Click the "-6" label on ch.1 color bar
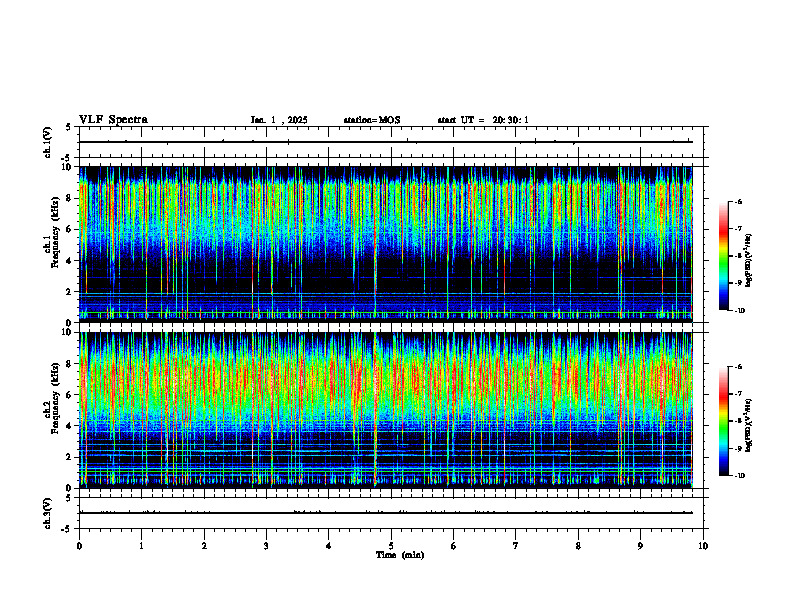 (x=738, y=201)
